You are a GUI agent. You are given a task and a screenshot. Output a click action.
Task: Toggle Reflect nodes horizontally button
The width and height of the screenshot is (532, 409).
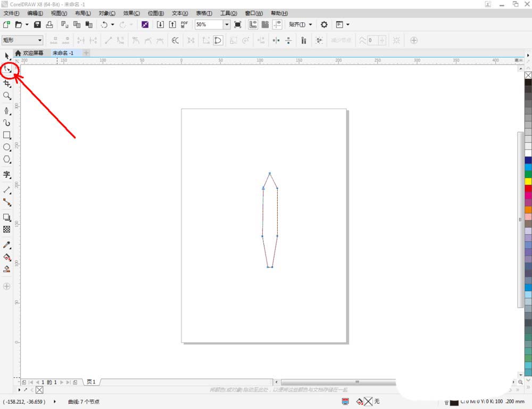pos(276,40)
